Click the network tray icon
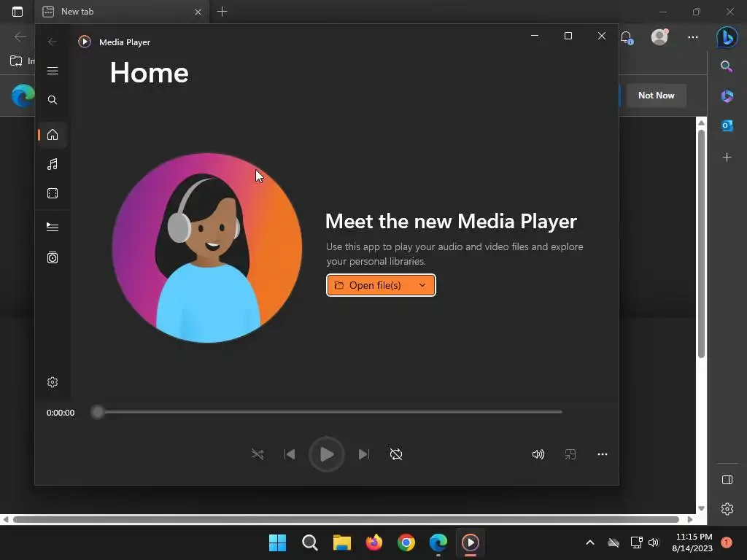 click(x=636, y=542)
